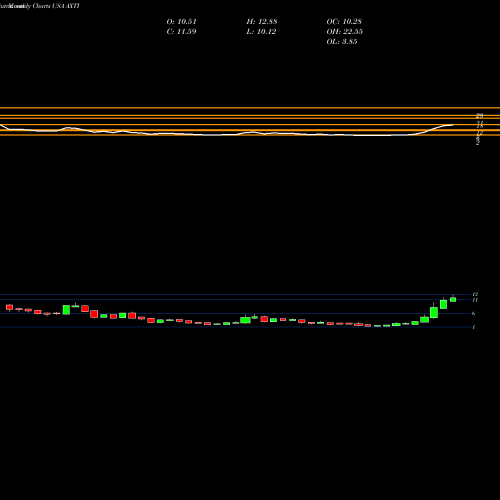Click the price axis label 12
This screenshot has width=500, height=500.
coord(475,294)
